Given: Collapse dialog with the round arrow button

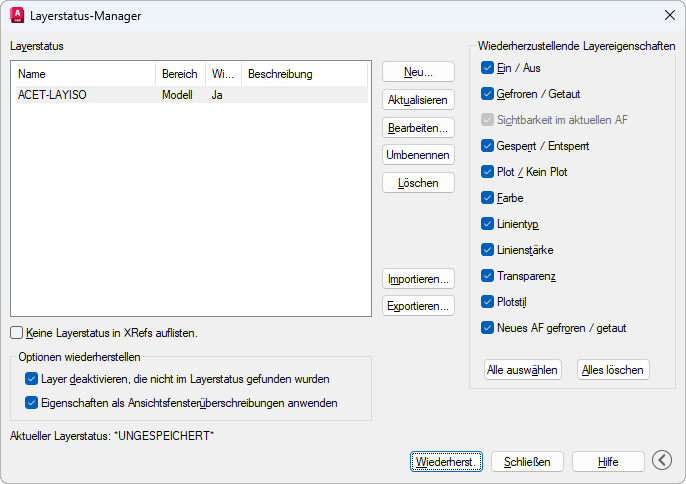Looking at the screenshot, I should coord(661,460).
